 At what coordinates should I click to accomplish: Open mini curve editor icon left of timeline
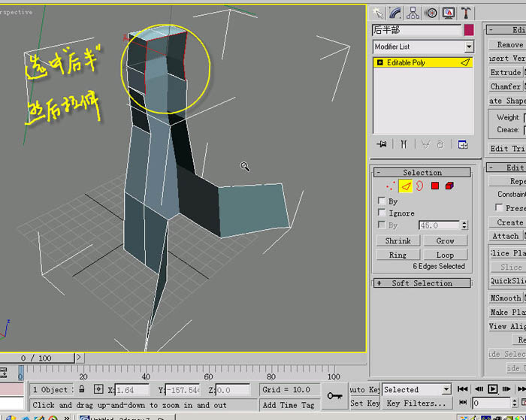pyautogui.click(x=3, y=373)
